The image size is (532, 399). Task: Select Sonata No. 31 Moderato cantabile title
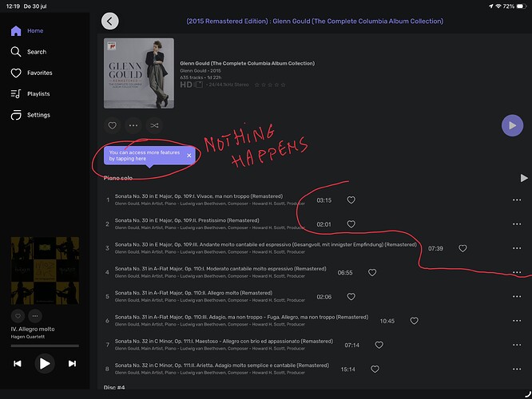point(220,269)
